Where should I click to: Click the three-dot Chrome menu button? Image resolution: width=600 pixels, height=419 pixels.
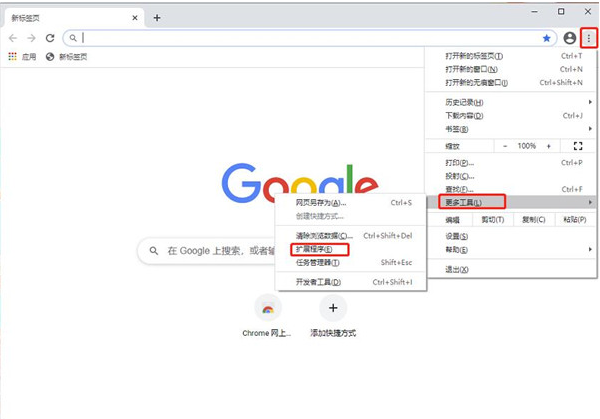coord(589,38)
